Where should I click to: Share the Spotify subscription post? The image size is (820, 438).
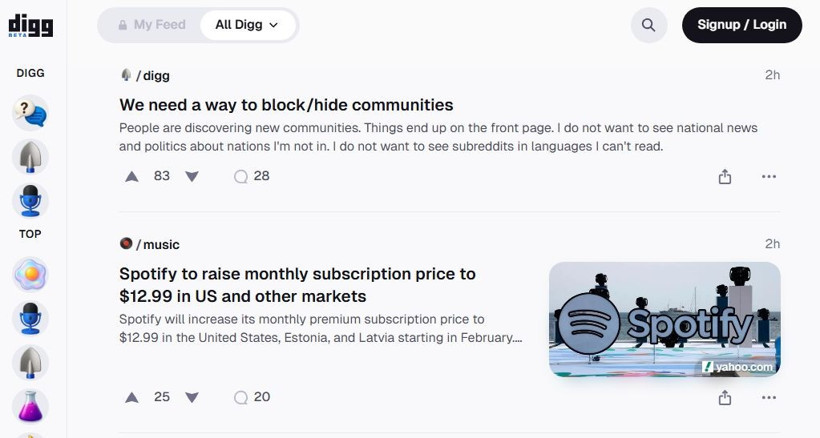point(725,398)
